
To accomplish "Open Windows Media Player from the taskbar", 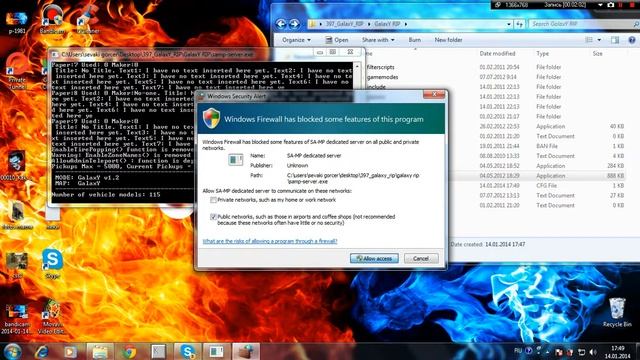I will (70, 351).
